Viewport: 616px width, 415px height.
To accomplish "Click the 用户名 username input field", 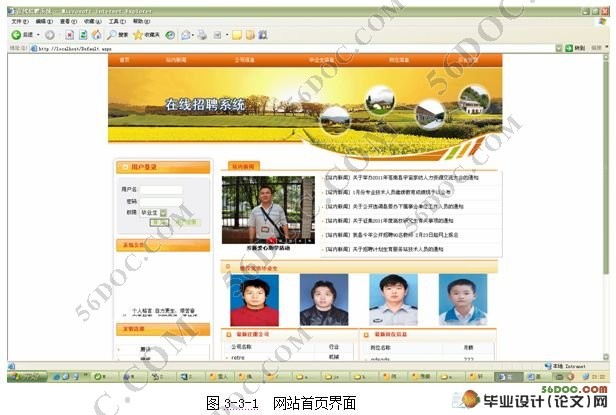I will click(x=160, y=188).
